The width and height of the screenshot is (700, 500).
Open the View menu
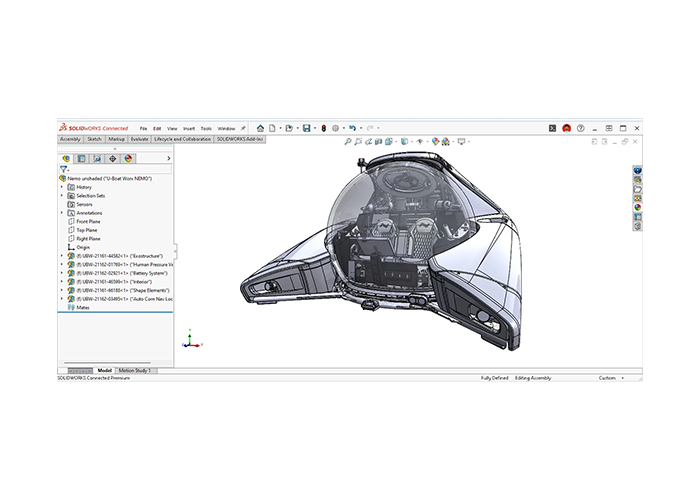point(172,129)
